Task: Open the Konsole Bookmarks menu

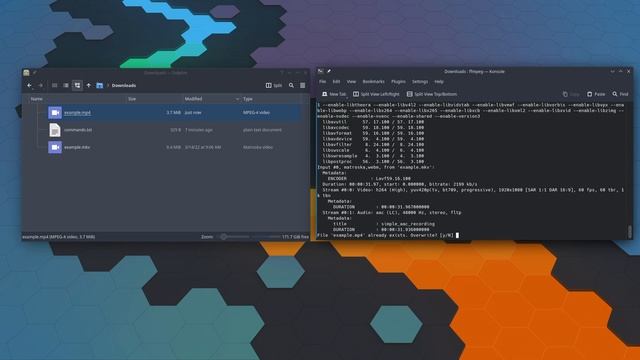Action: [373, 82]
